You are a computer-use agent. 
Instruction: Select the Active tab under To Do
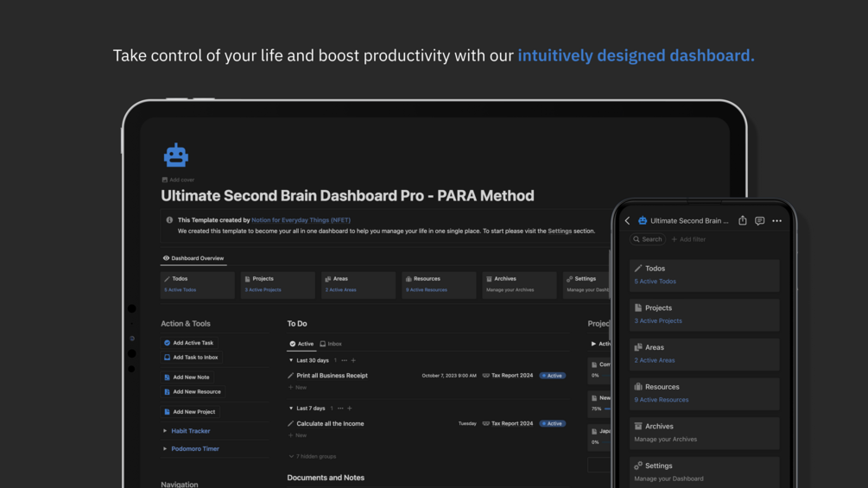[x=301, y=344]
